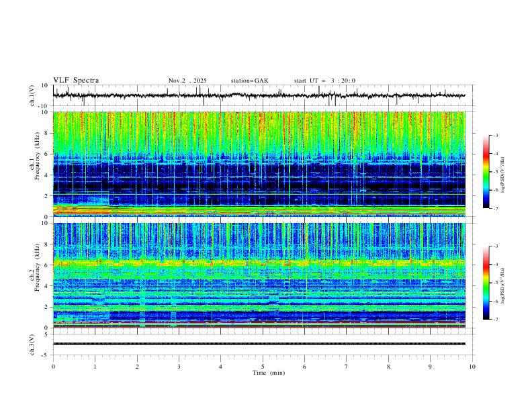Image resolution: width=532 pixels, height=411 pixels.
Task: Click the "station=GAK" label
Action: (249, 81)
